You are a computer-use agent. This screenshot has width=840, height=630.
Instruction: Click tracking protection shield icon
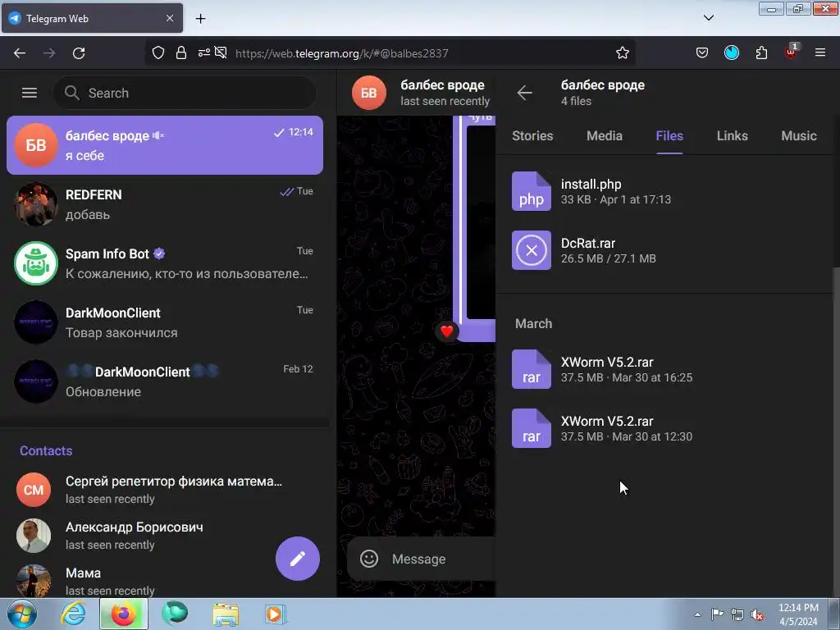158,52
